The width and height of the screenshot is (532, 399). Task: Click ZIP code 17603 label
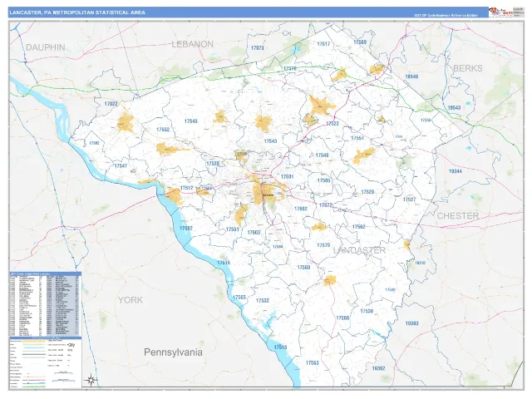click(254, 233)
